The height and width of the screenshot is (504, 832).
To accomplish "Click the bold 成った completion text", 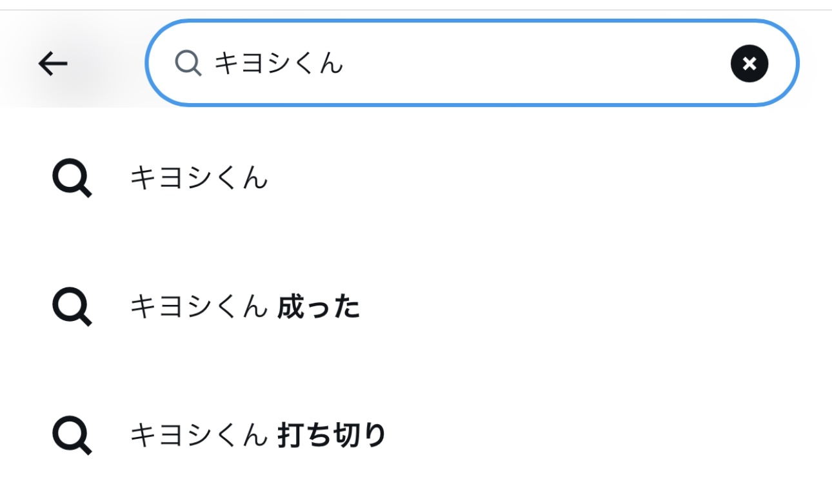I will click(319, 307).
